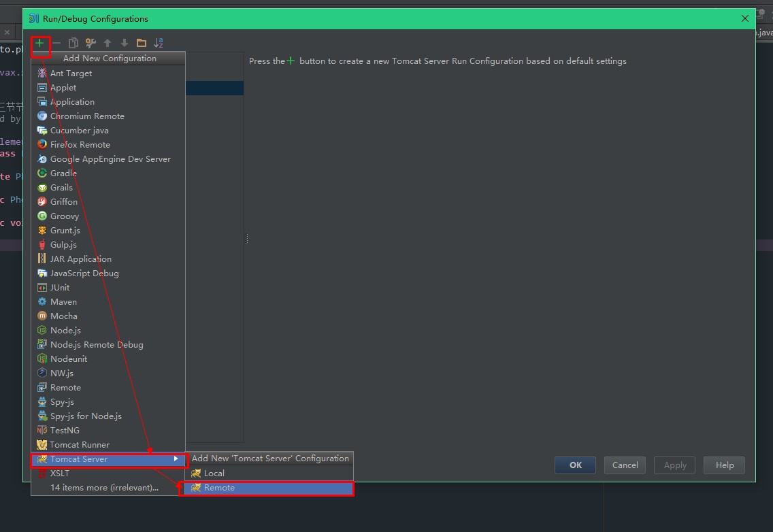The width and height of the screenshot is (773, 532).
Task: Select Google AppEngine Dev Server
Action: 108,159
